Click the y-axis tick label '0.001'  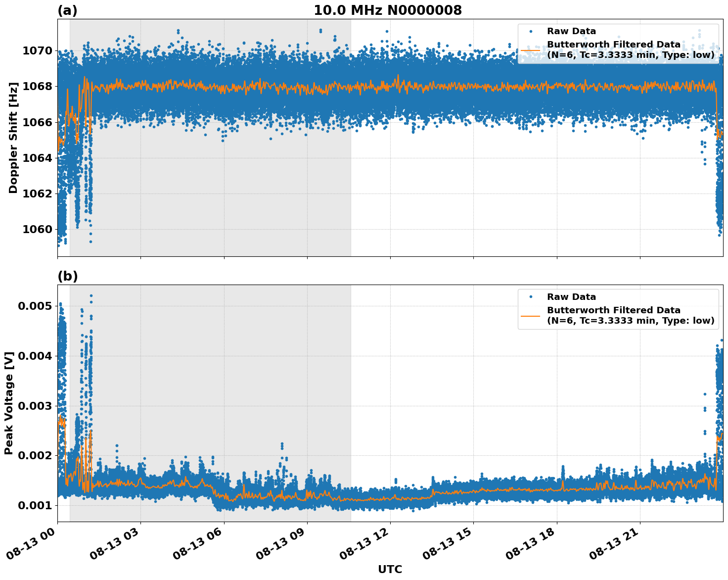pos(35,505)
